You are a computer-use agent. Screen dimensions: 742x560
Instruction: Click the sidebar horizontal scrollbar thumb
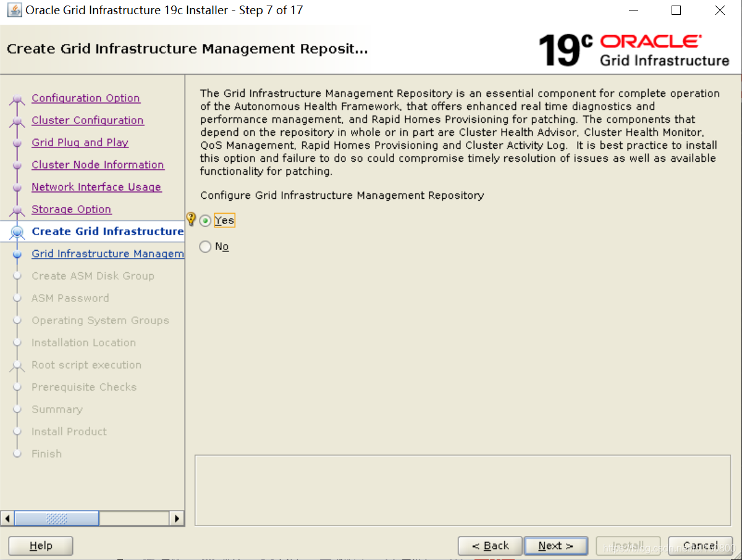(56, 519)
